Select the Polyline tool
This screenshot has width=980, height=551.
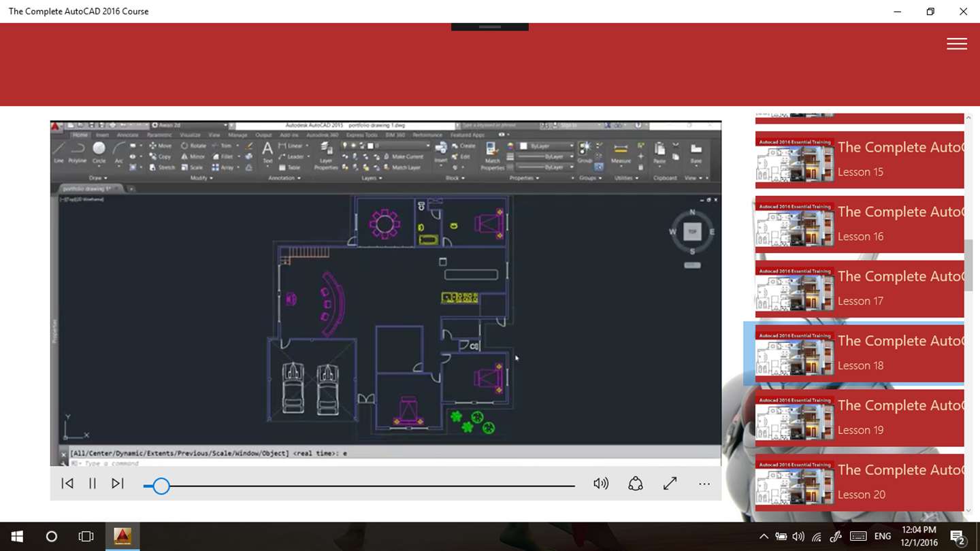(x=78, y=153)
